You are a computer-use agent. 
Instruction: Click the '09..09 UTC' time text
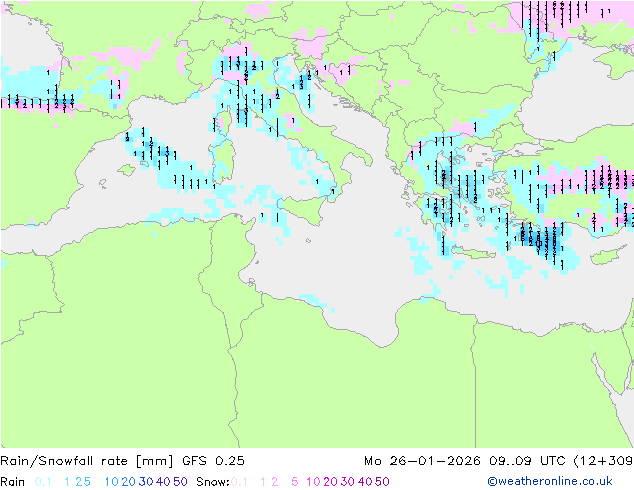coord(527,461)
